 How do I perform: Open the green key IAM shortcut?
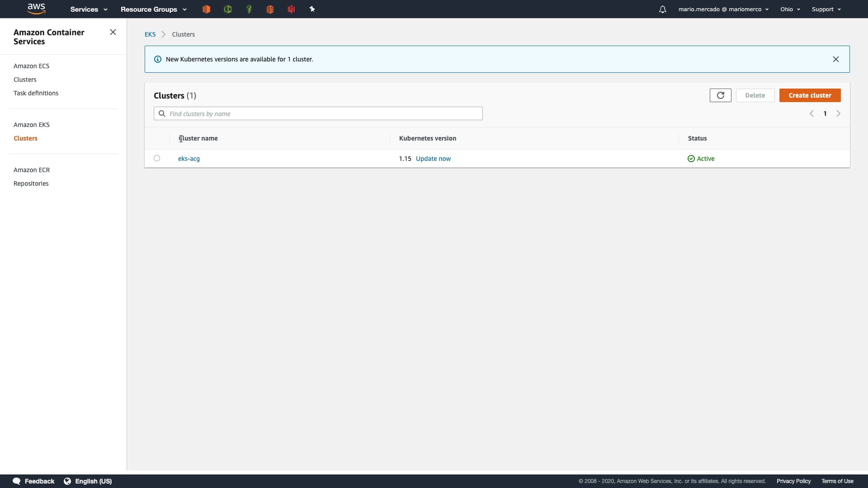click(x=249, y=9)
